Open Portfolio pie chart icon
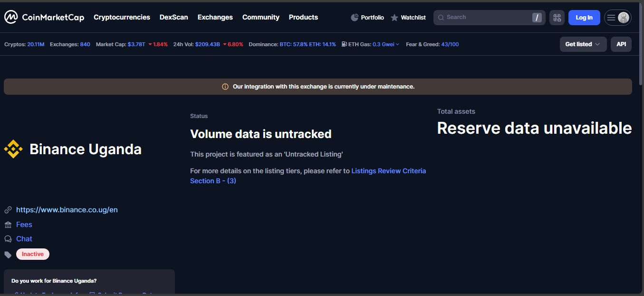Image resolution: width=644 pixels, height=296 pixels. coord(355,18)
